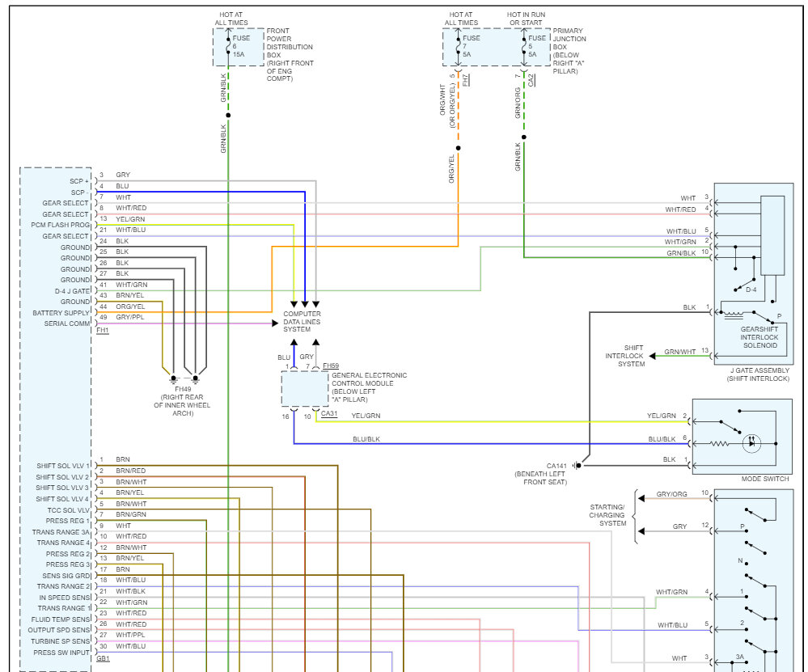Screen dimensions: 808x672
Task: Click the 'BRN/GRN' wire label at pin 7
Action: [131, 514]
